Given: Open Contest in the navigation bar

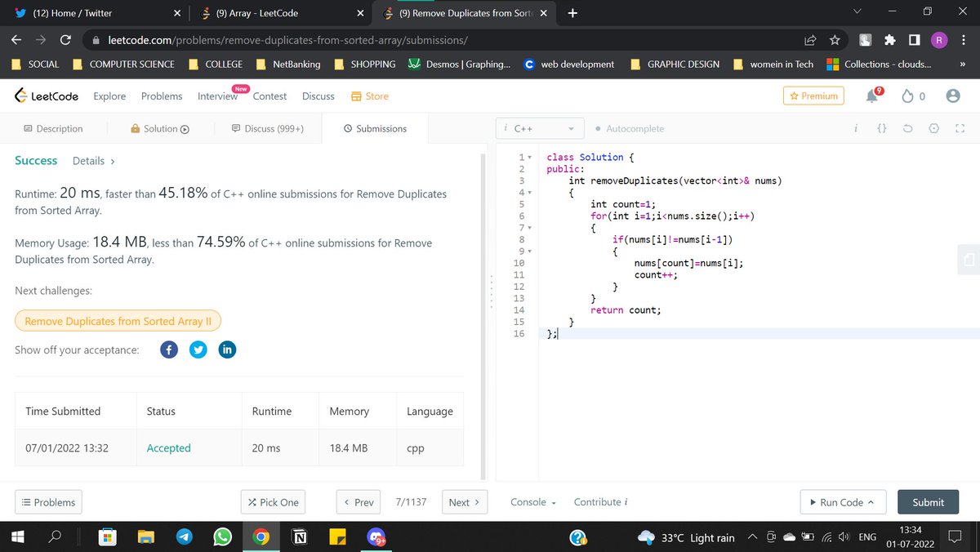Looking at the screenshot, I should click(x=269, y=96).
